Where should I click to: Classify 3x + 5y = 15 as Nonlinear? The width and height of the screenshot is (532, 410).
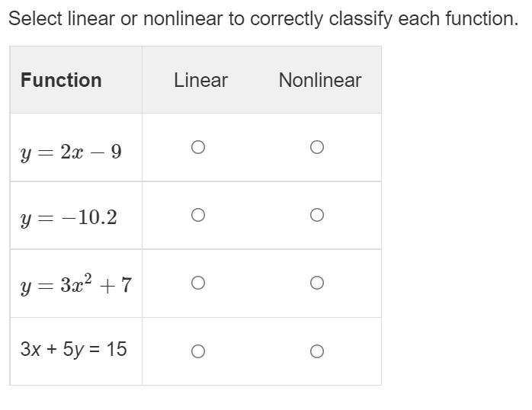[x=317, y=351]
